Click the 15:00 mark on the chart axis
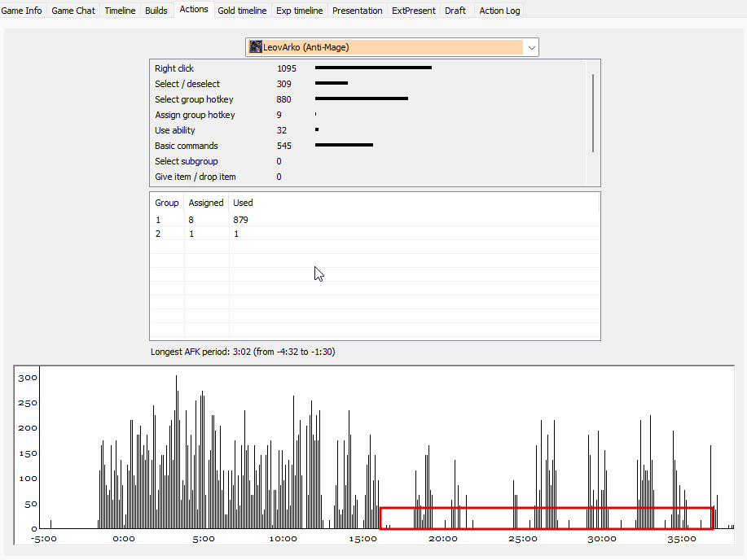The height and width of the screenshot is (560, 747). click(x=363, y=539)
